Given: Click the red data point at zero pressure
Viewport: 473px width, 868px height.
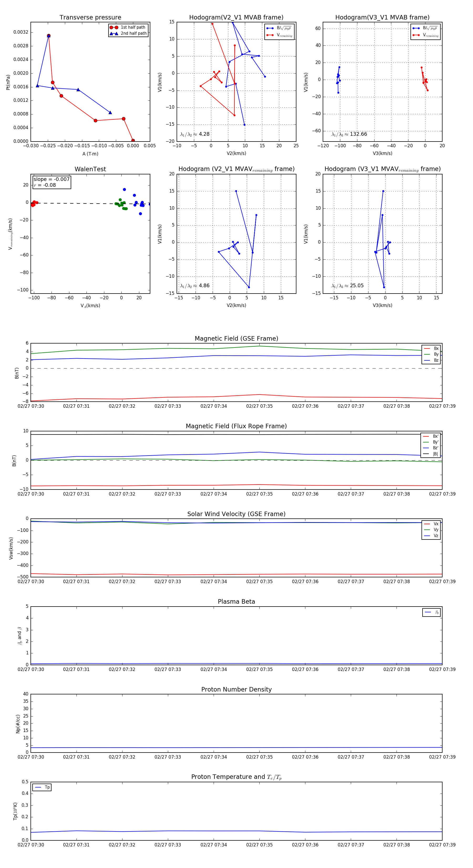Looking at the screenshot, I should (x=133, y=141).
